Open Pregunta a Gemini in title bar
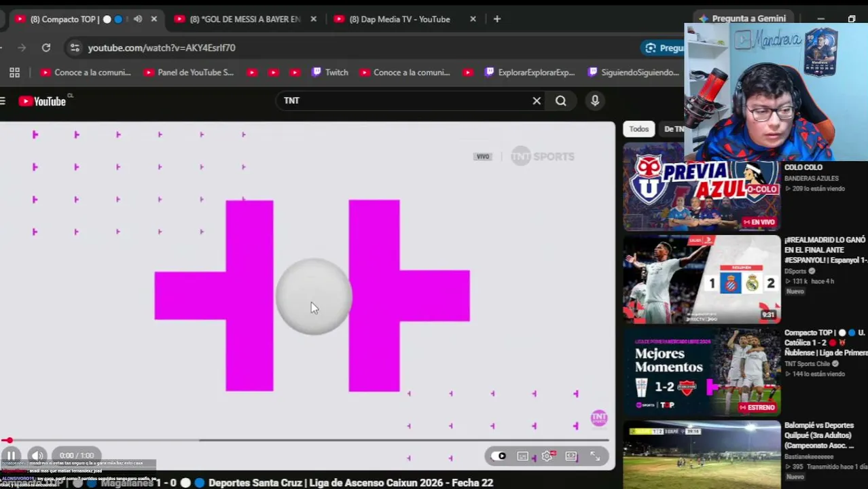 point(742,18)
